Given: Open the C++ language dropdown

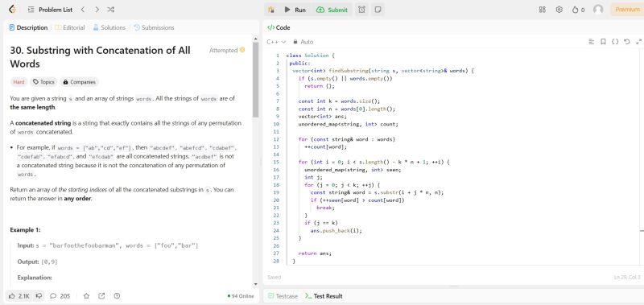Looking at the screenshot, I should 276,42.
